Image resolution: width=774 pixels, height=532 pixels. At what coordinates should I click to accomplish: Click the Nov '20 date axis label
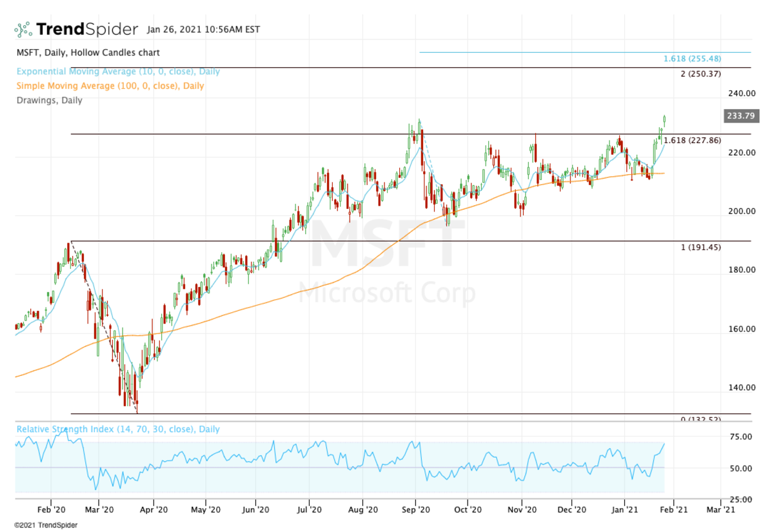[522, 509]
